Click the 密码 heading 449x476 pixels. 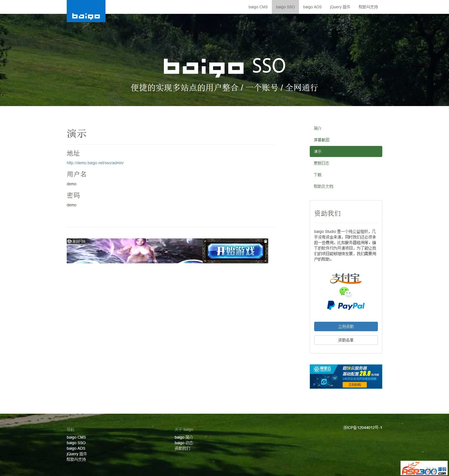(73, 195)
